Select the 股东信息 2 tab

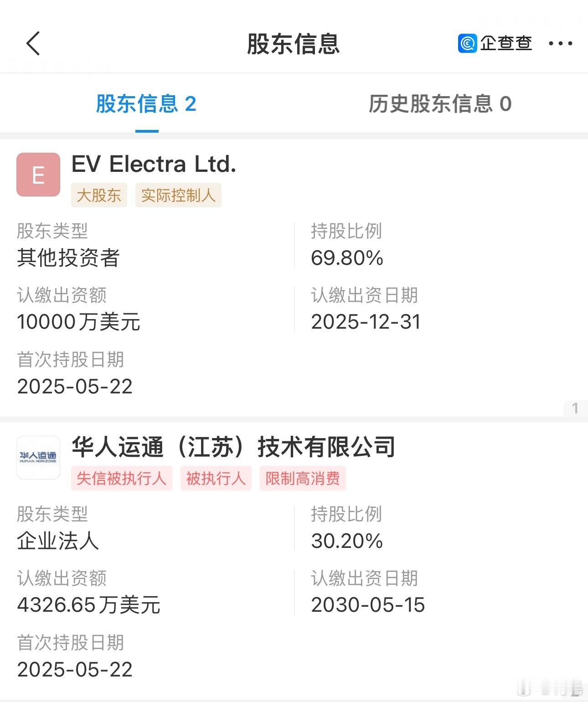tap(146, 104)
